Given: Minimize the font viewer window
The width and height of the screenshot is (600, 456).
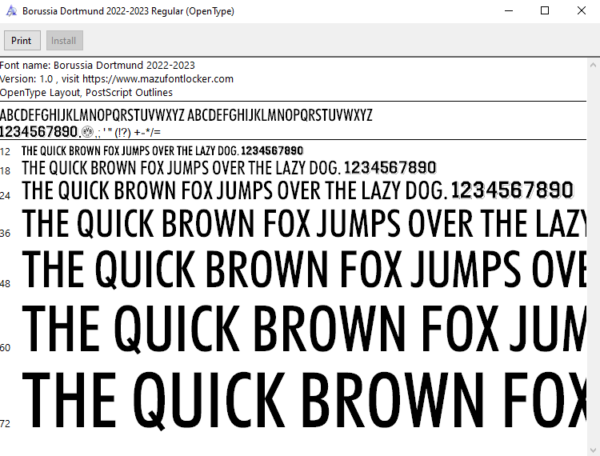Looking at the screenshot, I should coord(509,11).
